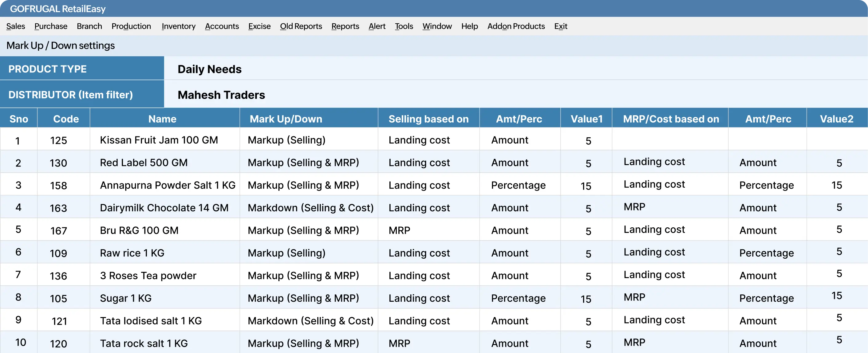Open the Tools menu
This screenshot has height=353, width=868.
403,26
